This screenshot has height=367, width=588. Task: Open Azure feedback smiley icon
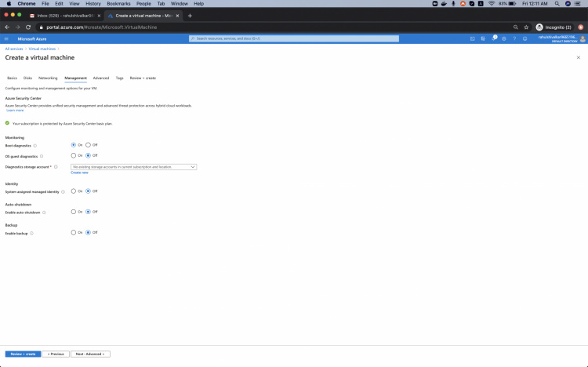(525, 38)
